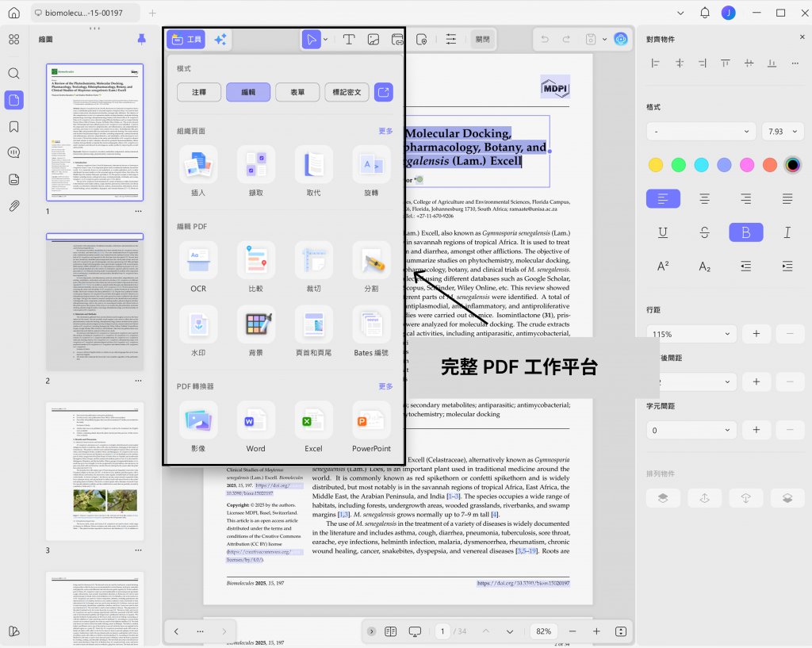This screenshot has width=812, height=648.
Task: Show more Organize Pages tools (更多)
Action: [x=385, y=131]
